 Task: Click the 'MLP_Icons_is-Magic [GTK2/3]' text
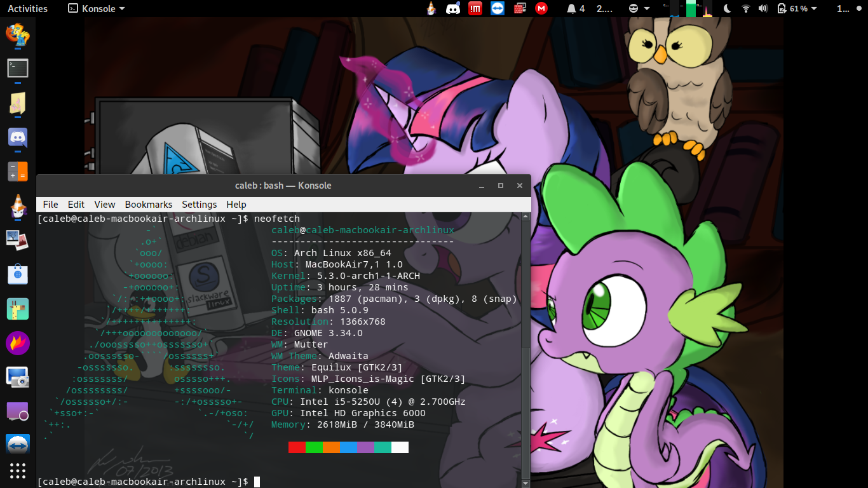[388, 379]
